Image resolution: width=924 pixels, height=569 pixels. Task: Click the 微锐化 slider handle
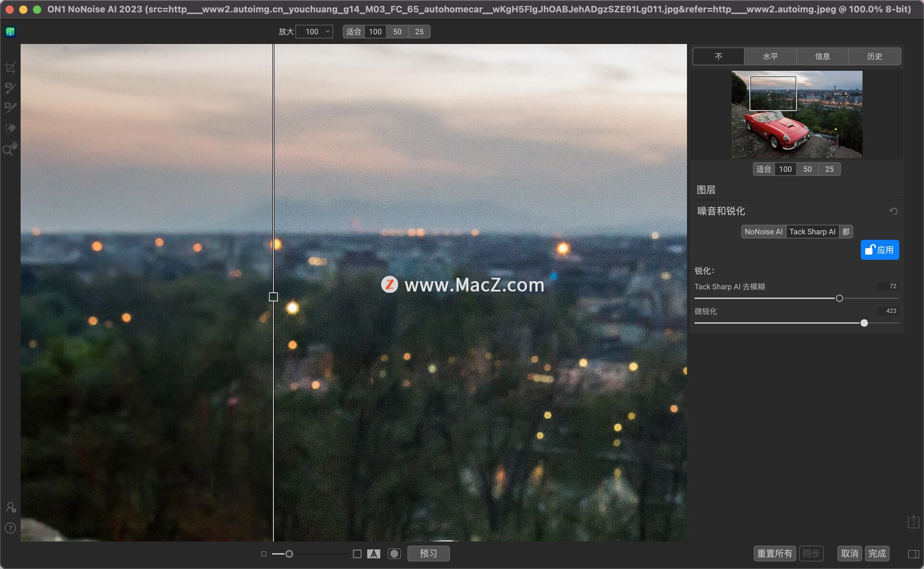[x=864, y=323]
